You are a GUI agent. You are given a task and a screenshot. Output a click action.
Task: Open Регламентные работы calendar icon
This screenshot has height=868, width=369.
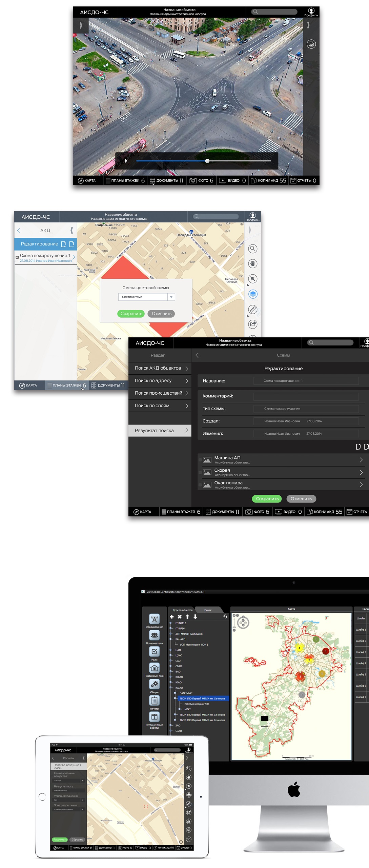(155, 716)
